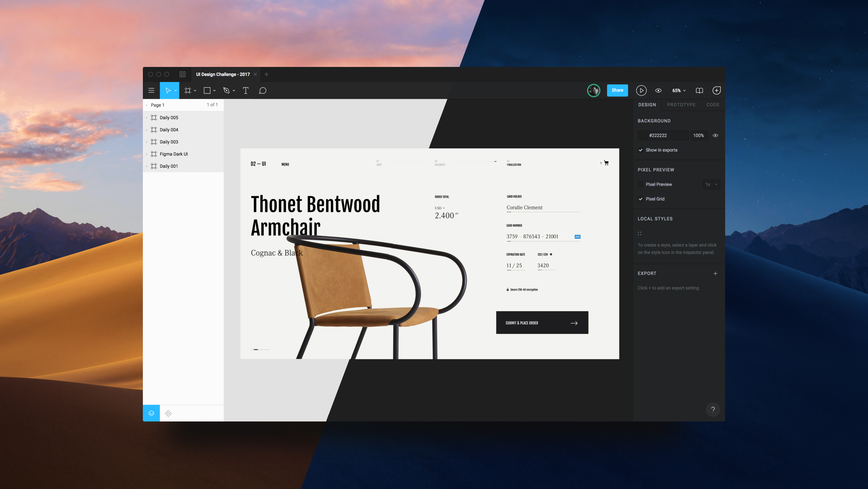
Task: Switch to the Code tab
Action: coord(713,105)
